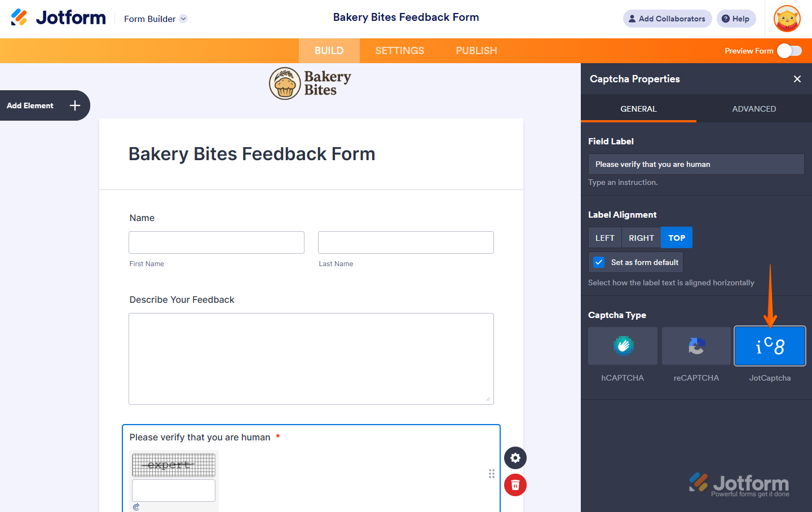Open captcha field settings gear

click(515, 458)
